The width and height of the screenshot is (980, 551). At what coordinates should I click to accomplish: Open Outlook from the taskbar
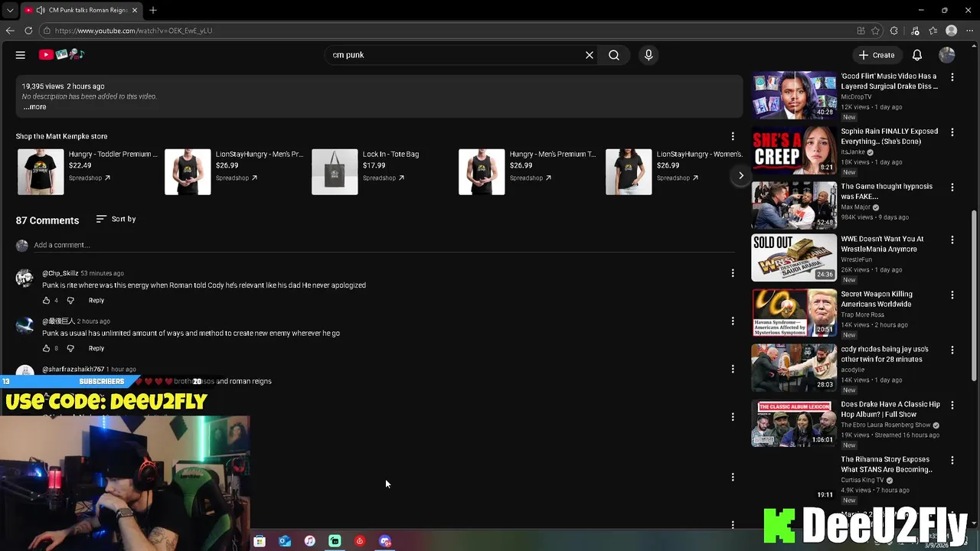click(x=284, y=541)
